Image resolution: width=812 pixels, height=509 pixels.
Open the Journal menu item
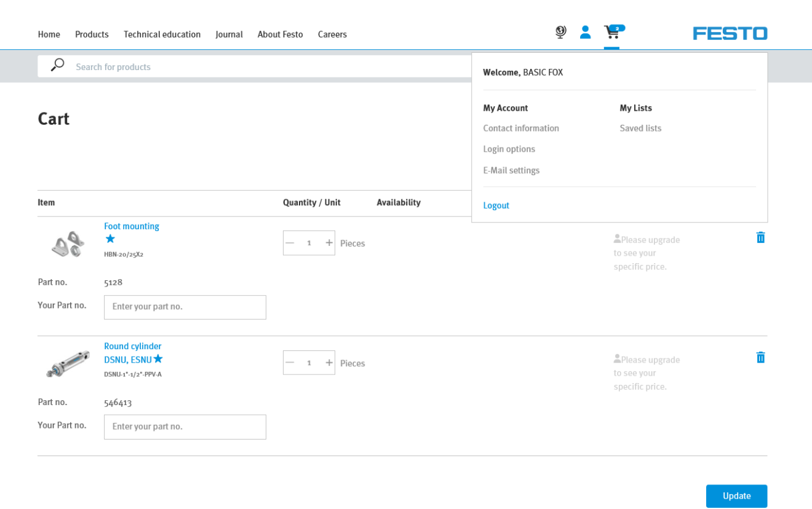pos(229,34)
